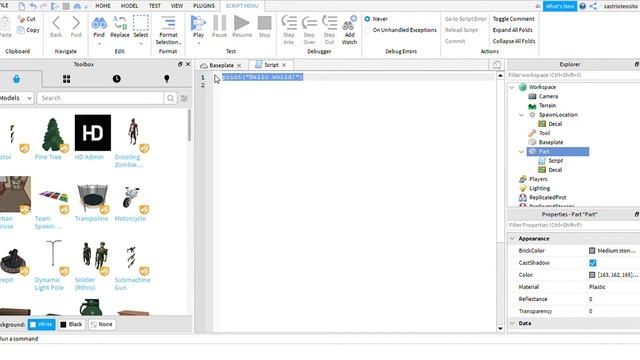
Task: Undock the Toolbox panel
Action: 180,64
